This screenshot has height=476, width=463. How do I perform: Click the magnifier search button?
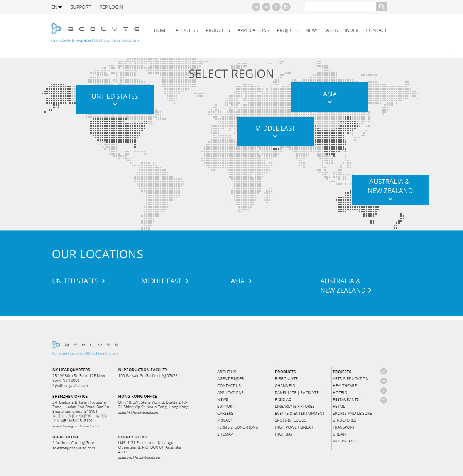382,7
